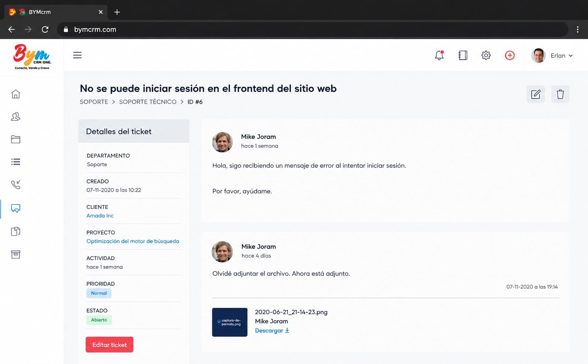Click the edit ticket pencil icon

pos(536,94)
